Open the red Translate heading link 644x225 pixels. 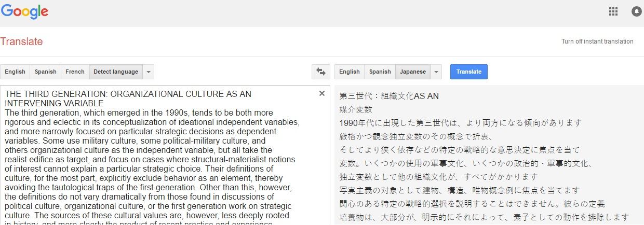[22, 41]
